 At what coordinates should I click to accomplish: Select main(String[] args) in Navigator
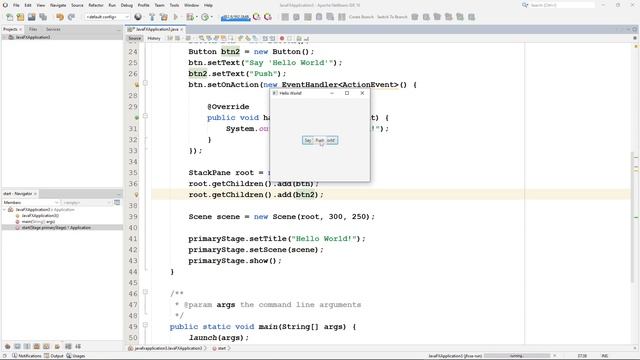(38, 222)
